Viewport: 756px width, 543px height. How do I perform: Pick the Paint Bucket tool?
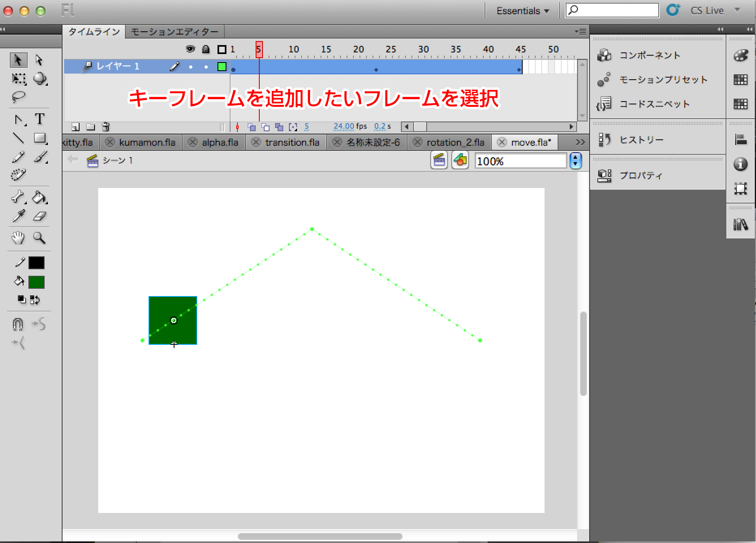(39, 198)
